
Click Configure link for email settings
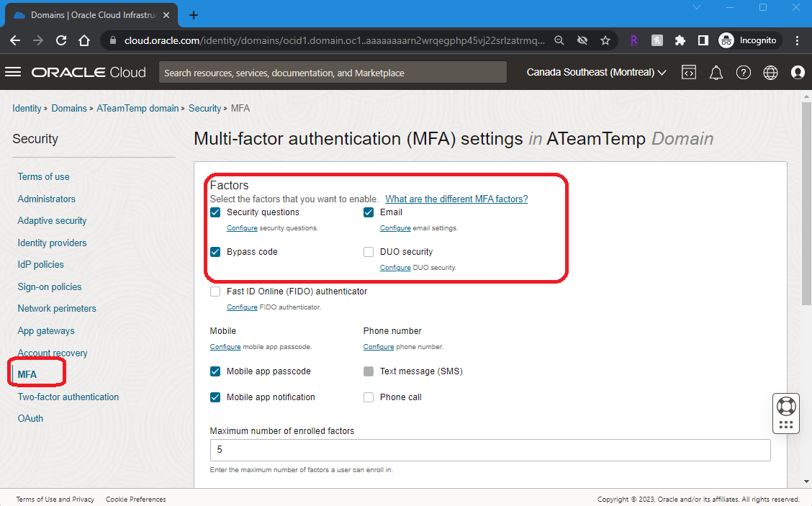click(x=395, y=228)
